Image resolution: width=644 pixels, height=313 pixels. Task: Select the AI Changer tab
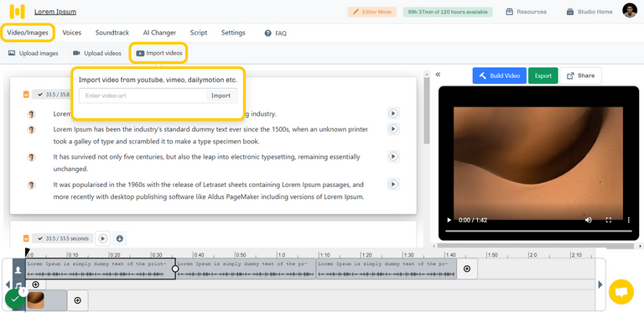[159, 33]
